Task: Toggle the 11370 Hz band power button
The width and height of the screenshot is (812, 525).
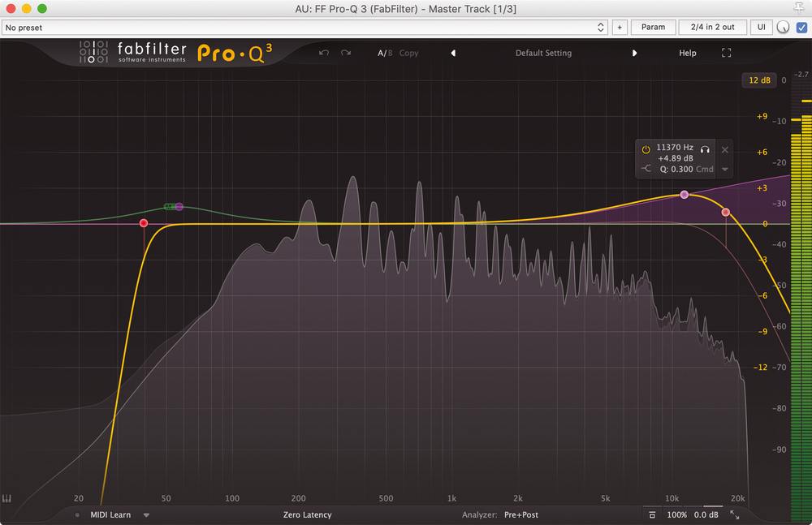Action: pyautogui.click(x=646, y=148)
